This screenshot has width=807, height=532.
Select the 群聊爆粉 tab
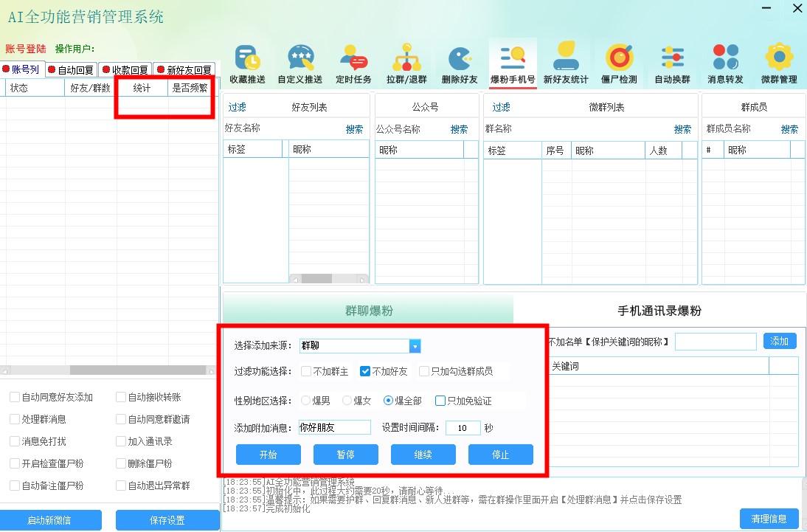(x=369, y=311)
